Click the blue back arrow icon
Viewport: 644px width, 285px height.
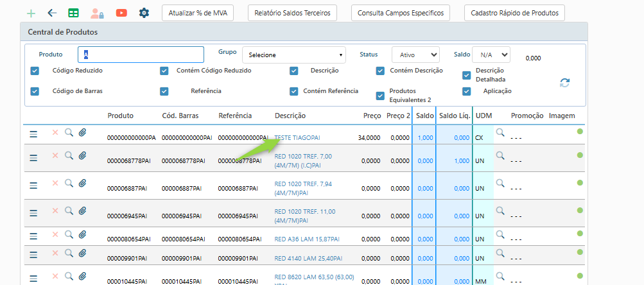tap(53, 13)
